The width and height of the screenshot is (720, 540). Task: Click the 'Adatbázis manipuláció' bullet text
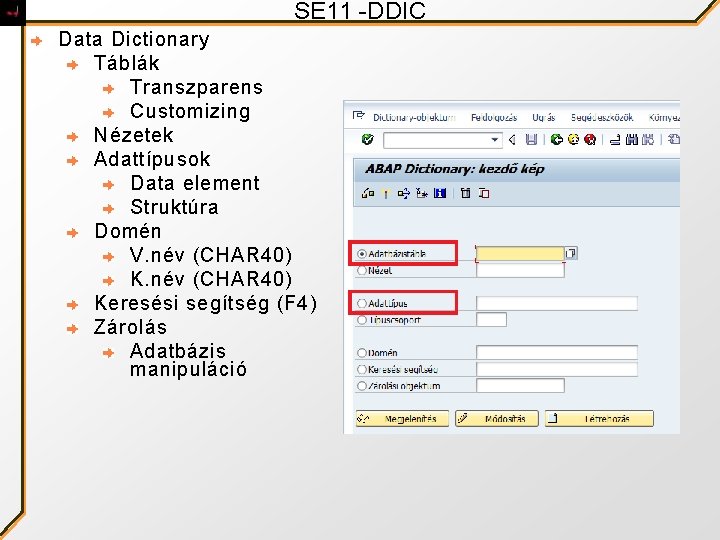188,360
